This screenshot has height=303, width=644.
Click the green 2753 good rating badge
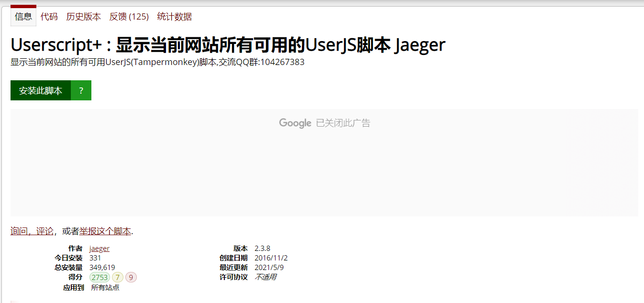click(x=100, y=277)
